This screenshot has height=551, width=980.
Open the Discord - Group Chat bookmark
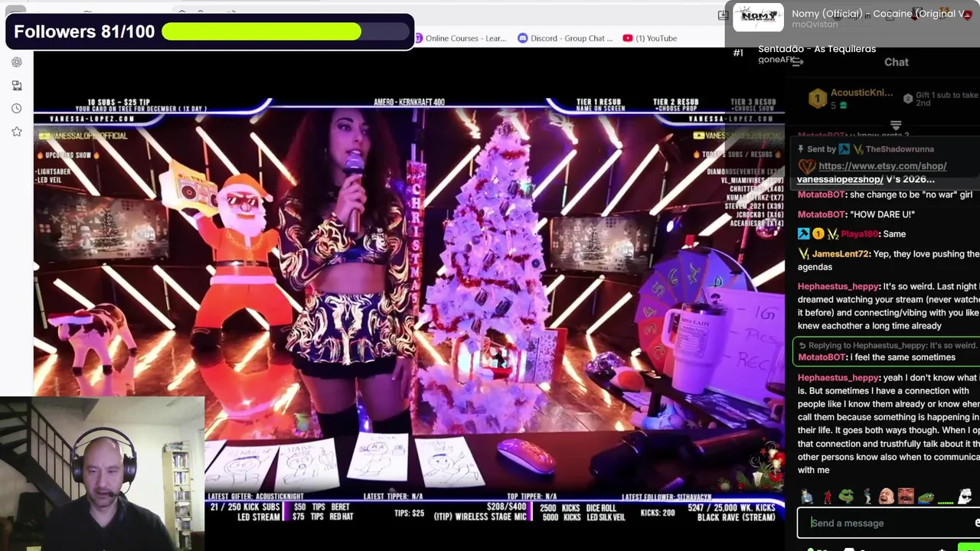click(565, 38)
